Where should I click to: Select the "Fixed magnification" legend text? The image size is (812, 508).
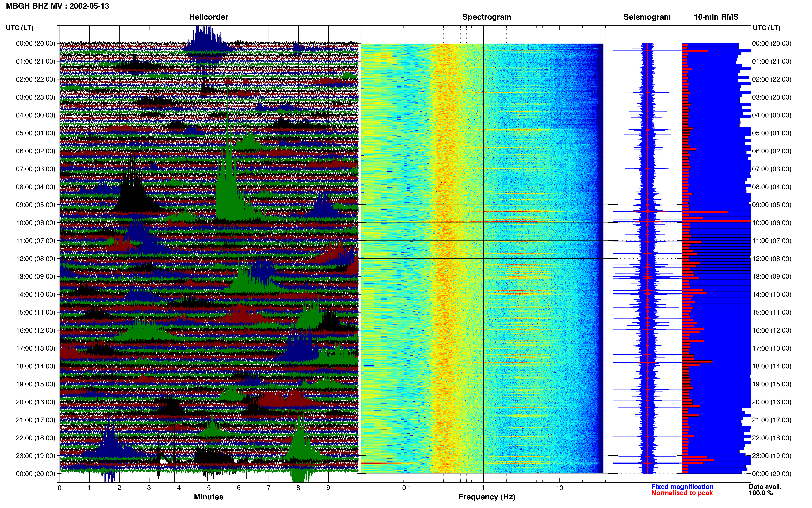[x=682, y=486]
